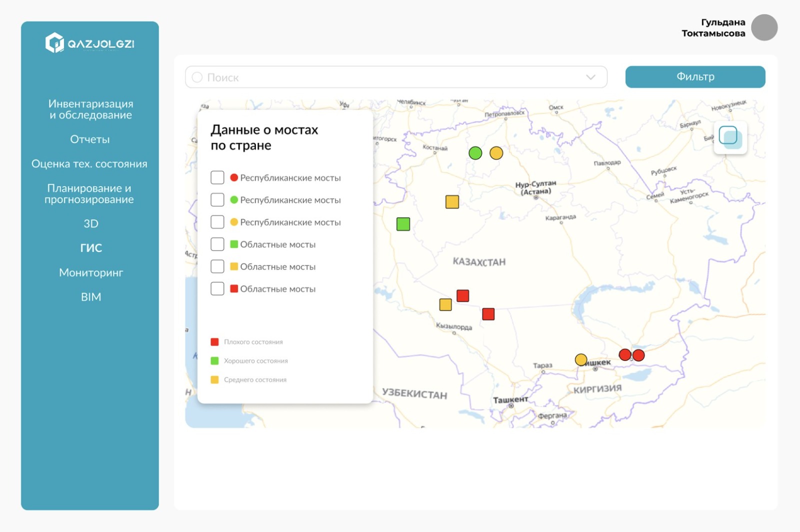Image resolution: width=800 pixels, height=532 pixels.
Task: Click the QAZJOLGZI logo icon
Action: click(x=54, y=42)
